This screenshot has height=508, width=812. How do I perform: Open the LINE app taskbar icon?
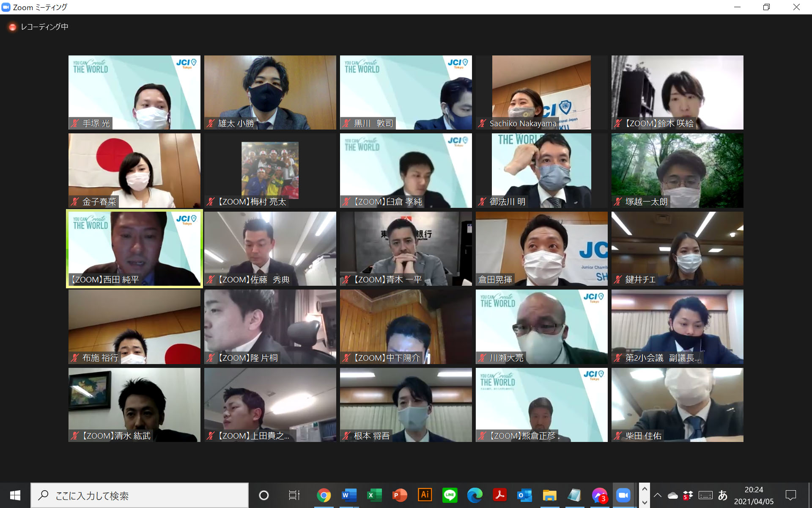pos(450,495)
